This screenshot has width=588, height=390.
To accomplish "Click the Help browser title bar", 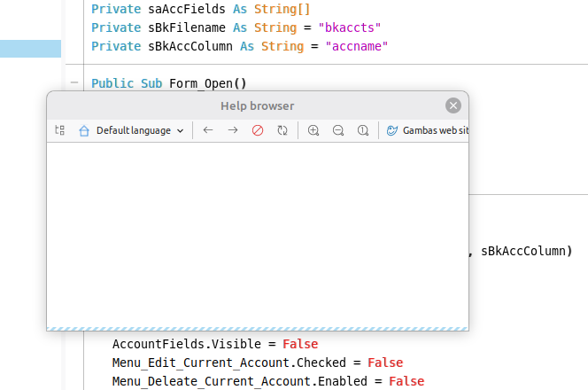I will click(x=257, y=105).
